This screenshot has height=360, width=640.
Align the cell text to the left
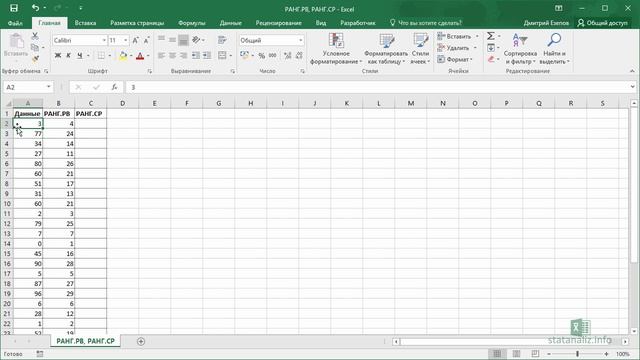162,55
